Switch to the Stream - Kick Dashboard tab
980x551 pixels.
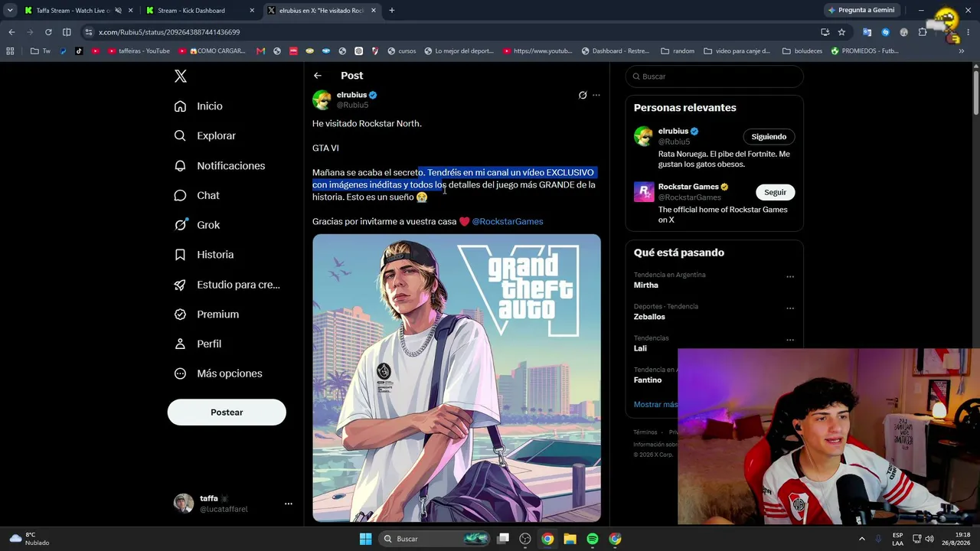(199, 11)
